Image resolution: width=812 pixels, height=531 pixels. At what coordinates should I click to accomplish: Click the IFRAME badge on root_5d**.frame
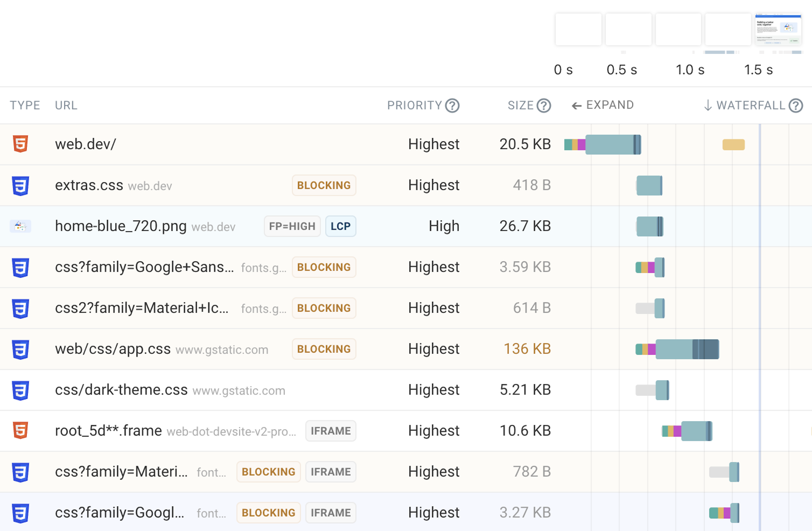(x=330, y=431)
